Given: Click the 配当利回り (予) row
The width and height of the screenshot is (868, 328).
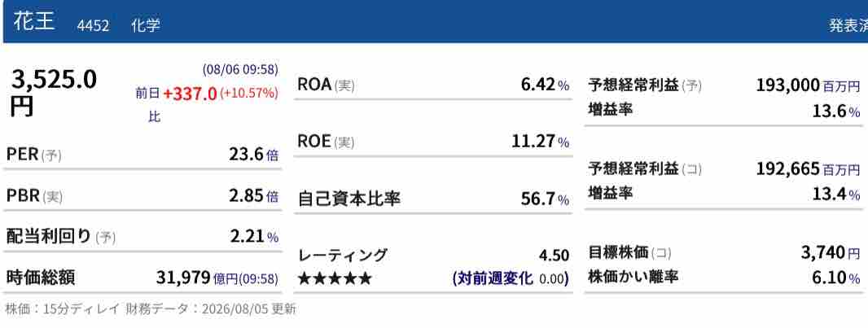Looking at the screenshot, I should click(142, 237).
